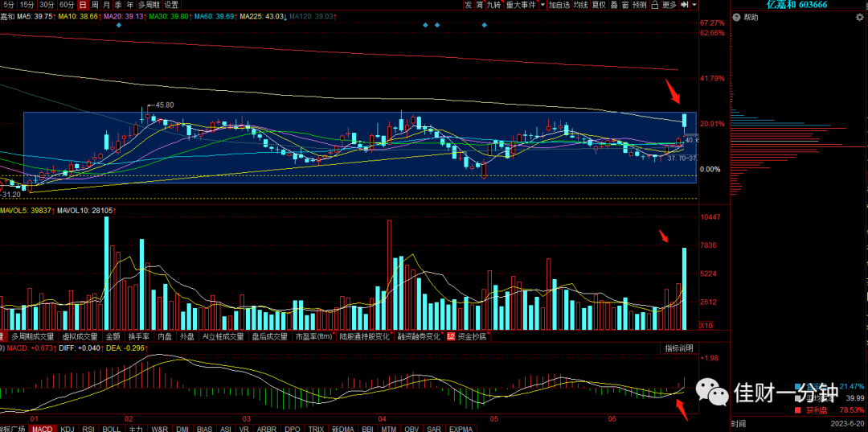Image resolution: width=868 pixels, height=432 pixels.
Task: Click the 窗 window toolbar icon
Action: (x=625, y=5)
